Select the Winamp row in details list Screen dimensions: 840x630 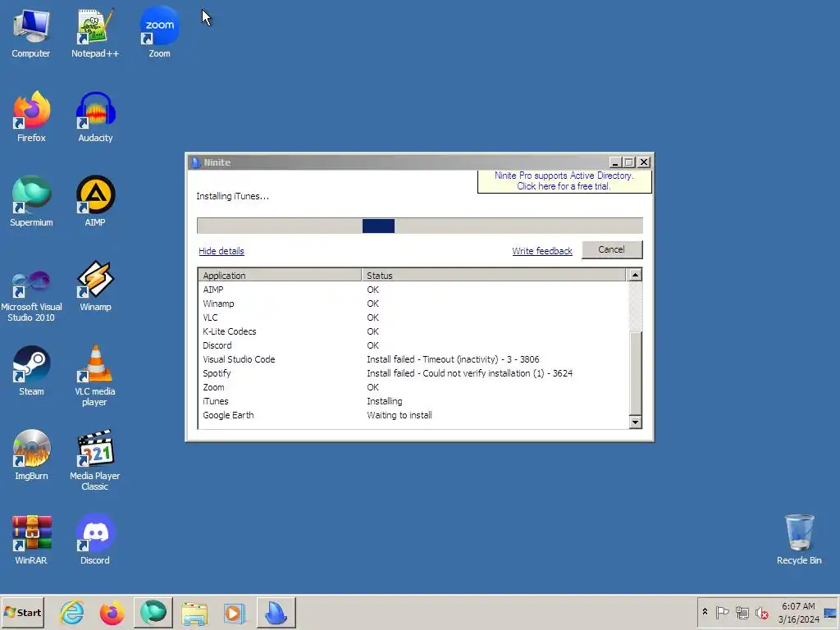413,304
